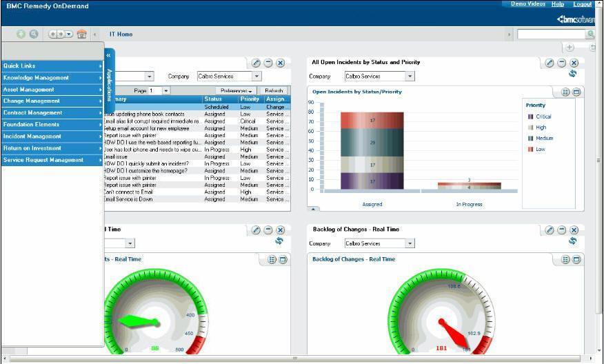This screenshot has width=604, height=364.
Task: Open the Preferences dropdown above the table
Action: pyautogui.click(x=236, y=91)
